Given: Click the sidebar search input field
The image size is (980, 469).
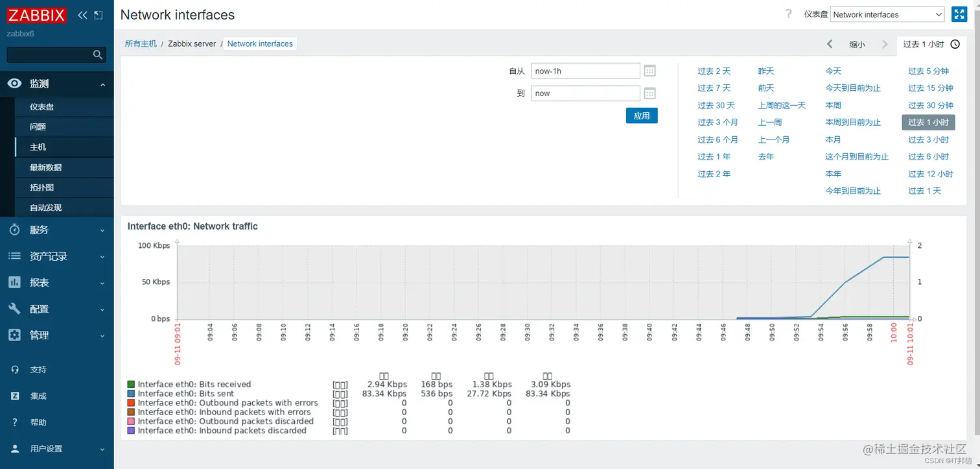Looking at the screenshot, I should point(49,55).
